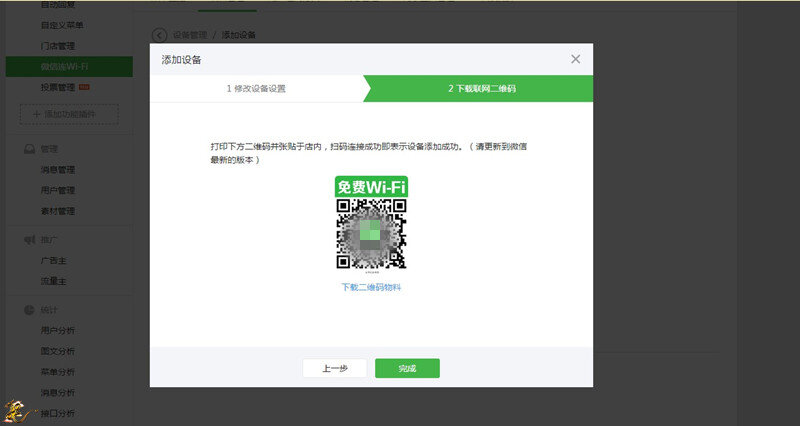Click the 管理 section icon

pyautogui.click(x=30, y=149)
